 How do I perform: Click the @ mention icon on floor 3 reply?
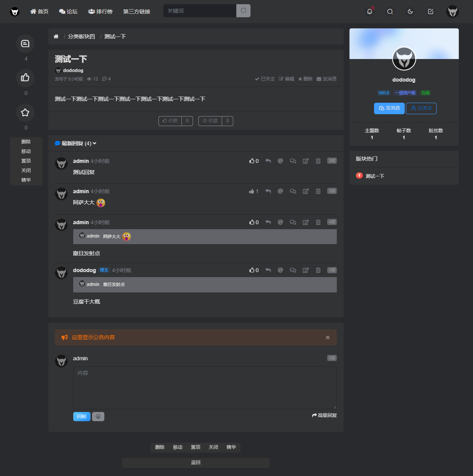pyautogui.click(x=280, y=191)
